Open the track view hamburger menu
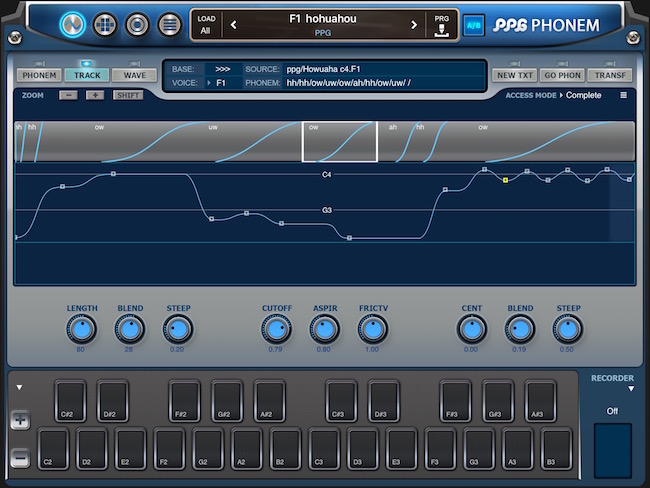 pyautogui.click(x=623, y=95)
